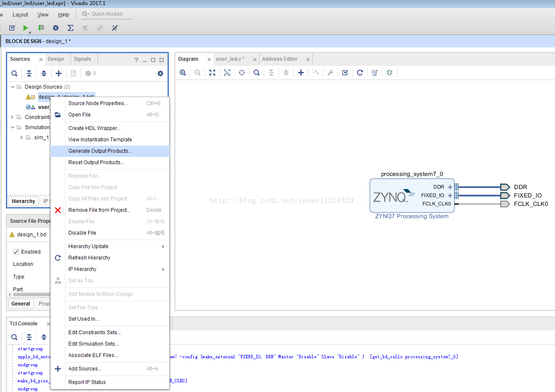Viewport: 555px width, 392px height.
Task: Search in the Diagram toolbar
Action: point(257,73)
